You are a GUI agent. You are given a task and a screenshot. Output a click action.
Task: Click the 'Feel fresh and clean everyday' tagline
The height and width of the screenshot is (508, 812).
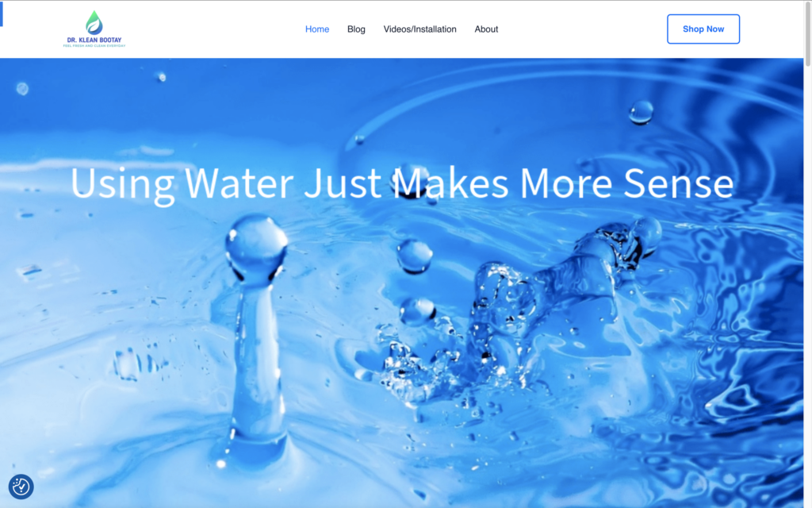(94, 45)
